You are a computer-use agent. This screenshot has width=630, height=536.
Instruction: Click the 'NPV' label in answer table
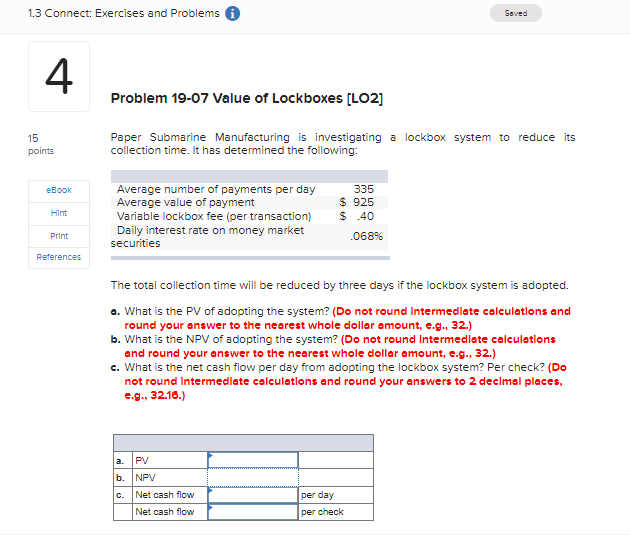pos(145,478)
